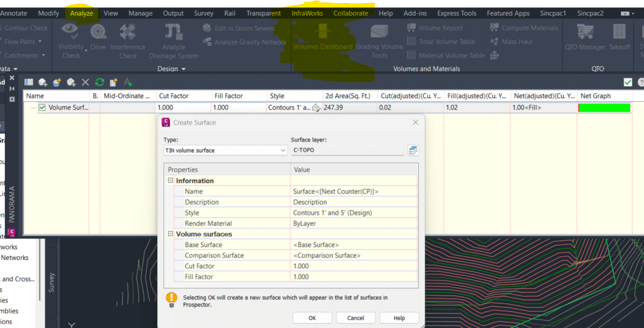Open Analyze Drainage System
Image resolution: width=644 pixels, height=328 pixels.
pos(174,41)
